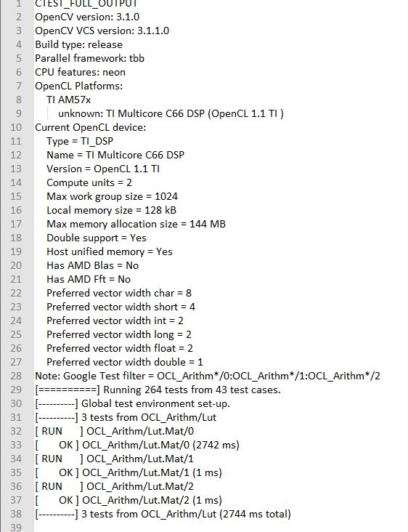The width and height of the screenshot is (408, 532).
Task: Click "Preferred vector width char = 8"
Action: (119, 293)
